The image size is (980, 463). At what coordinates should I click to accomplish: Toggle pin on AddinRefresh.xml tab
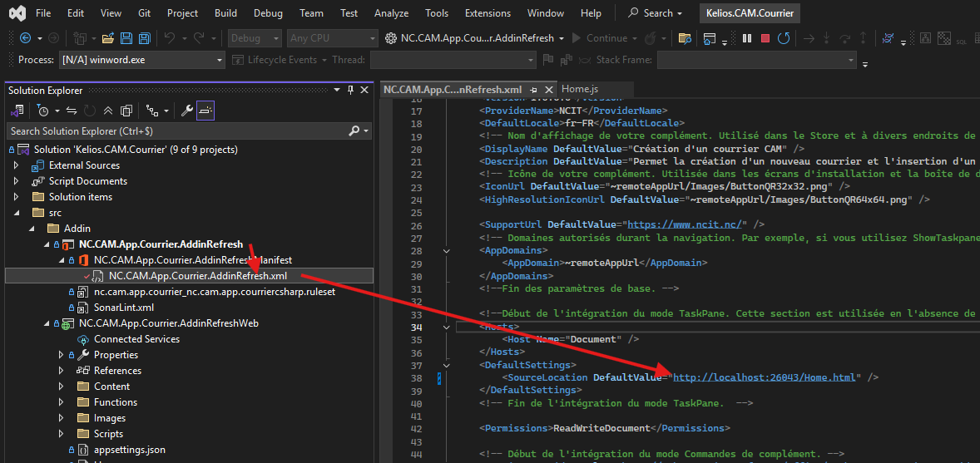click(x=534, y=90)
